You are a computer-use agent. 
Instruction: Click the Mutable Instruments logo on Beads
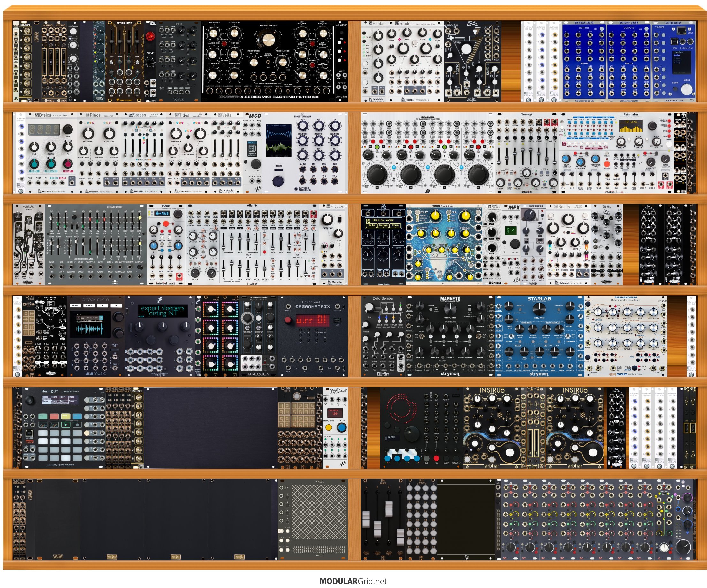tap(568, 283)
